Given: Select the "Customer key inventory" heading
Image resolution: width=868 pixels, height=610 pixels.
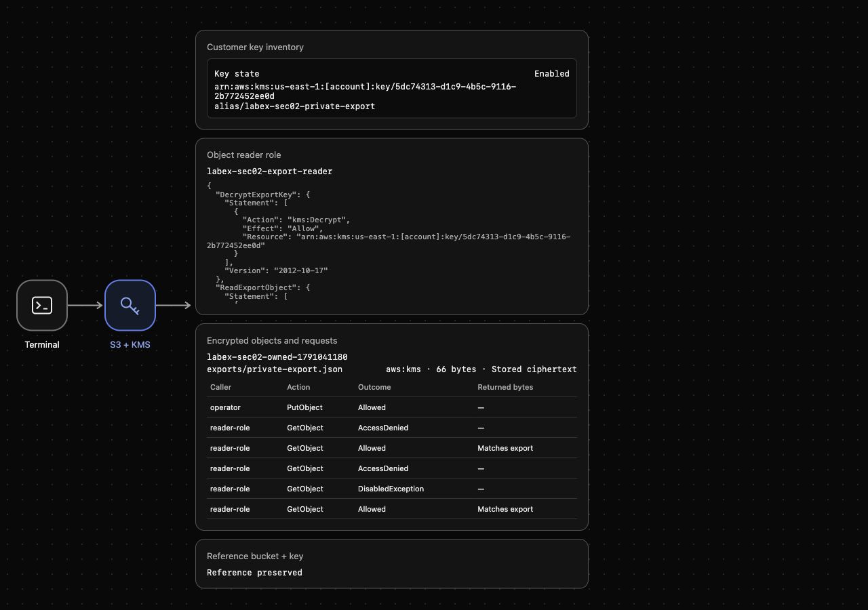Looking at the screenshot, I should tap(255, 47).
